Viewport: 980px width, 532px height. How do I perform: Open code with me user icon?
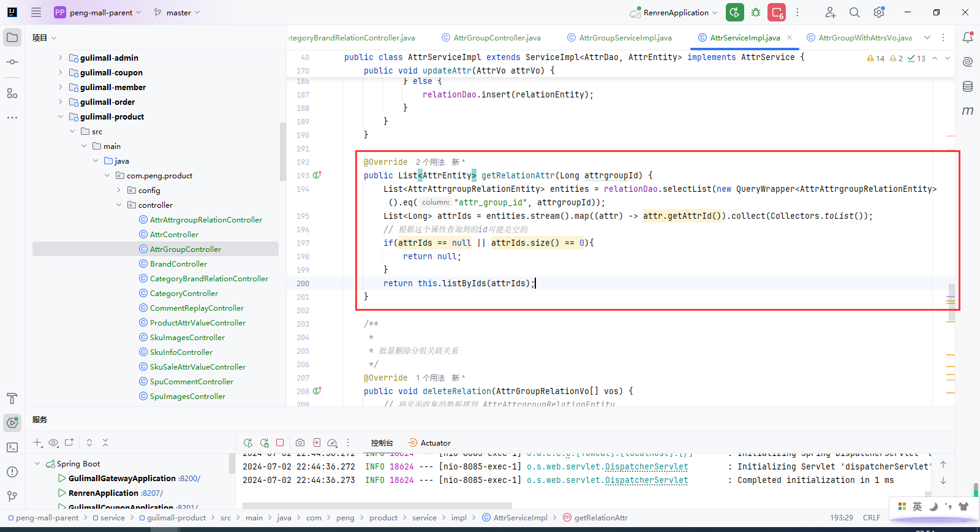pyautogui.click(x=830, y=12)
